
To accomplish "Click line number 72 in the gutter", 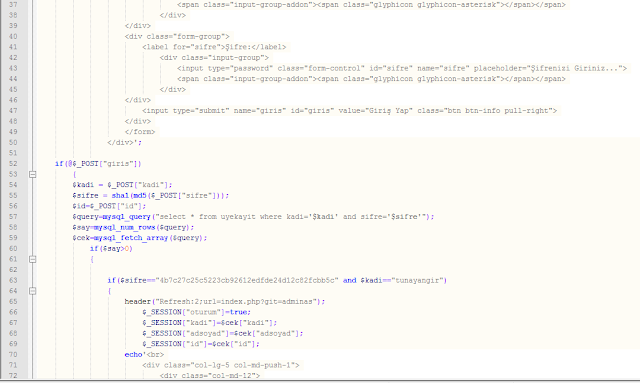I will click(x=13, y=376).
